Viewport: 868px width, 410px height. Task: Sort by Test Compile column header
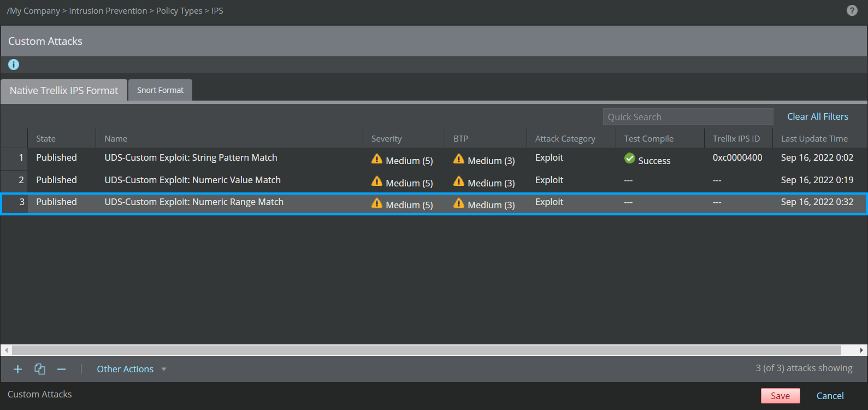pyautogui.click(x=660, y=138)
